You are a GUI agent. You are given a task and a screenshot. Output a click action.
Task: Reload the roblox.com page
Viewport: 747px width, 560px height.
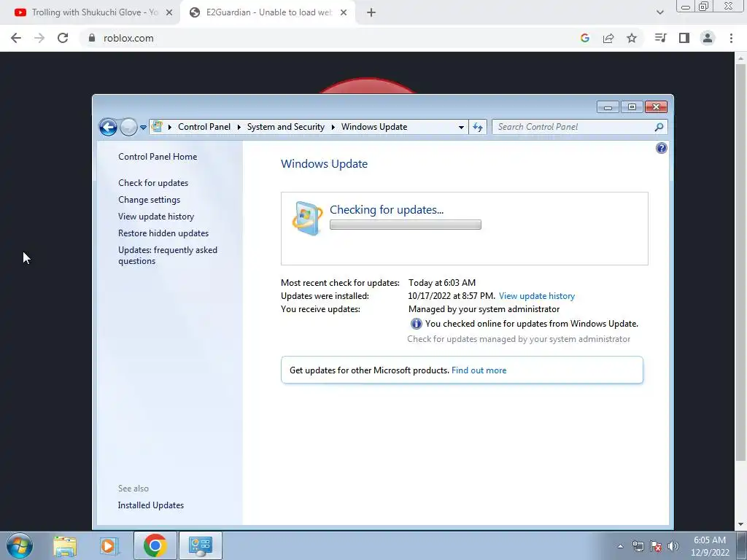pyautogui.click(x=63, y=38)
